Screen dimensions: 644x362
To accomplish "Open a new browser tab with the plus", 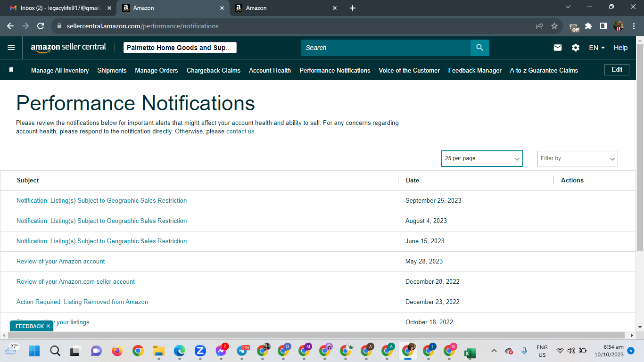I will (x=353, y=8).
